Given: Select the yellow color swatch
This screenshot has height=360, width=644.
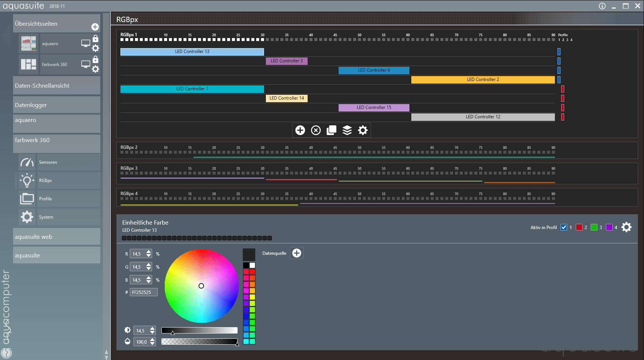Looking at the screenshot, I should coord(252,297).
